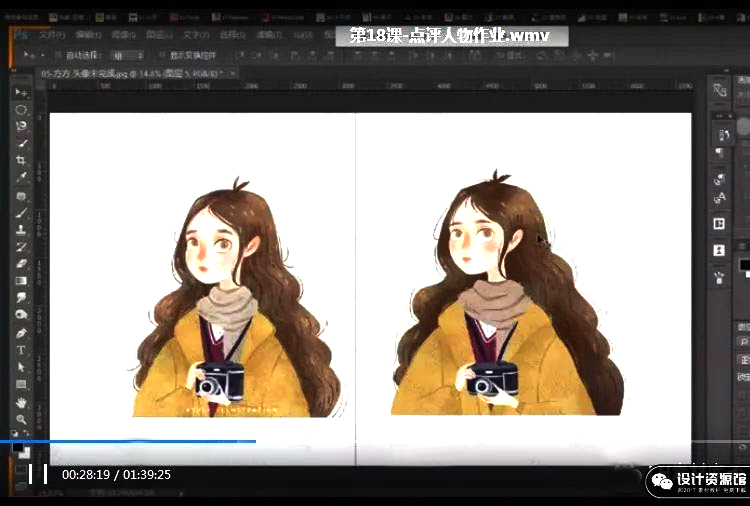Select the Healing Patch tool
Viewport: 750px width, 506px height.
pos(21,196)
